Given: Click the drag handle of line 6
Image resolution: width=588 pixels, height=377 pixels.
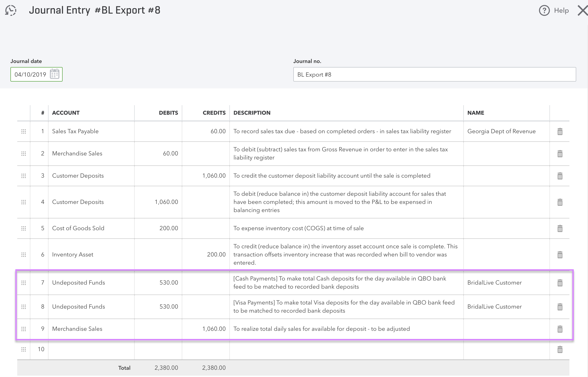Looking at the screenshot, I should point(24,255).
